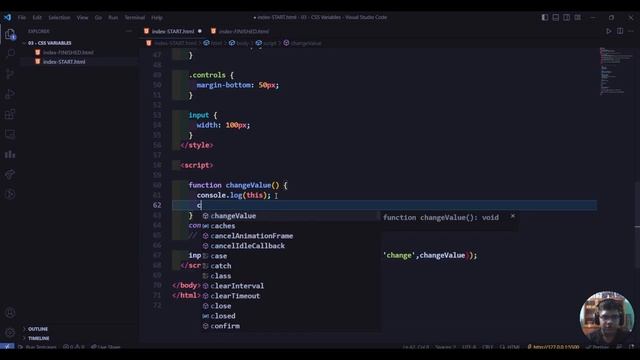
Task: Click html segment in breadcrumb
Action: [x=213, y=43]
